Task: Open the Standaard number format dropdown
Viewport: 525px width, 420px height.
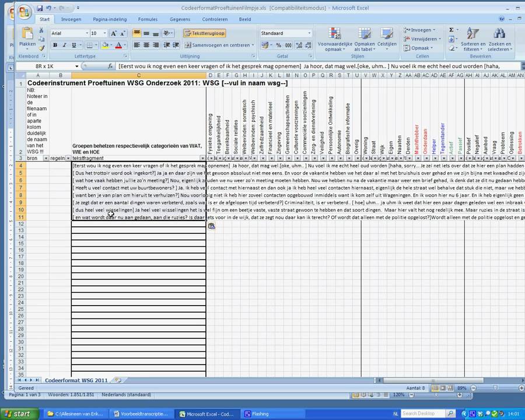Action: click(309, 33)
